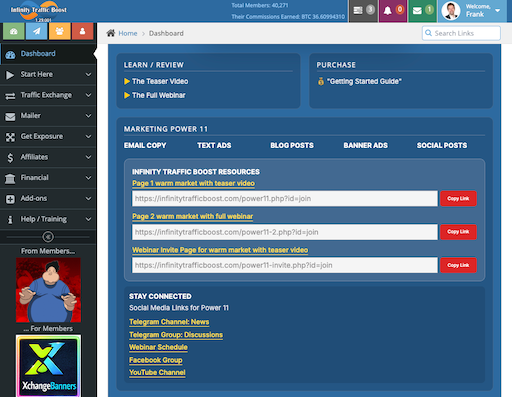Copy link for power11.php page

pos(458,199)
